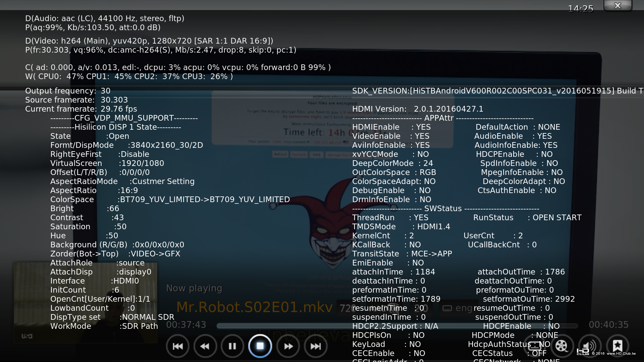Click the 14:25 clock
644x362 pixels.
[x=581, y=9]
